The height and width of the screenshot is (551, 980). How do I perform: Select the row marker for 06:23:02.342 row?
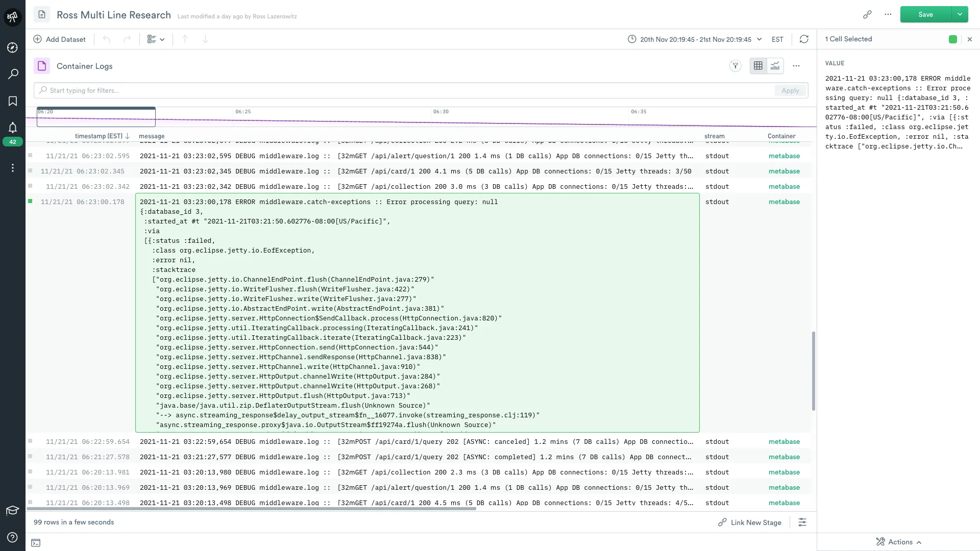[30, 186]
